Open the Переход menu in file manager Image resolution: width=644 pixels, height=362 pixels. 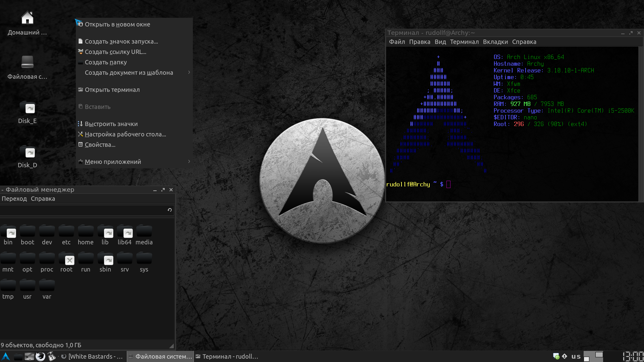point(14,199)
